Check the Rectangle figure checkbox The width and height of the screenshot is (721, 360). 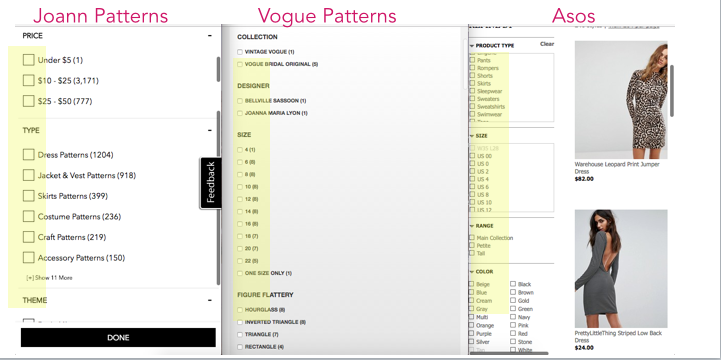point(240,347)
